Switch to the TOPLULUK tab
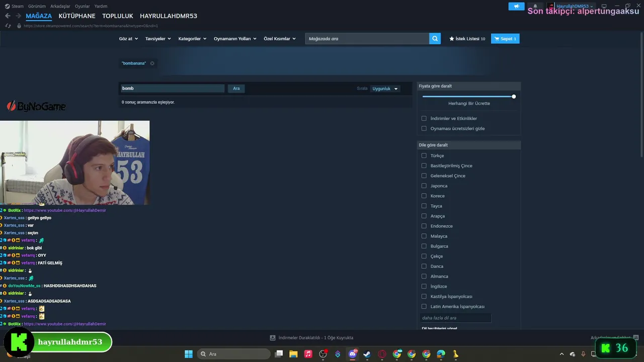This screenshot has width=644, height=362. [x=118, y=16]
